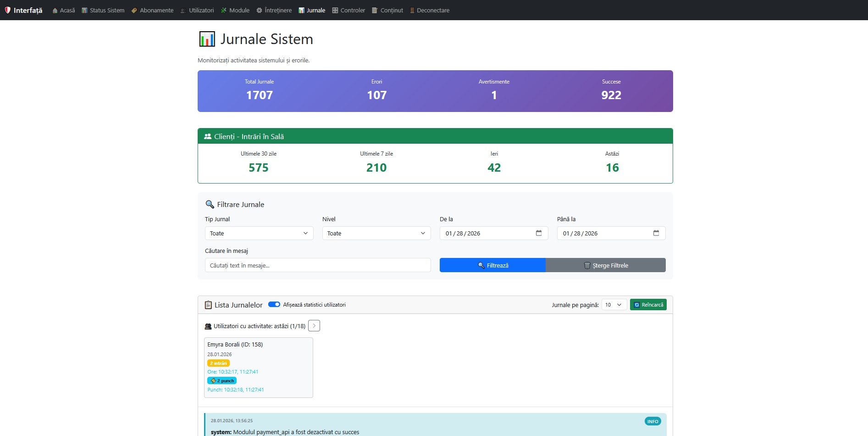
Task: Expand next page of active users
Action: tap(314, 325)
